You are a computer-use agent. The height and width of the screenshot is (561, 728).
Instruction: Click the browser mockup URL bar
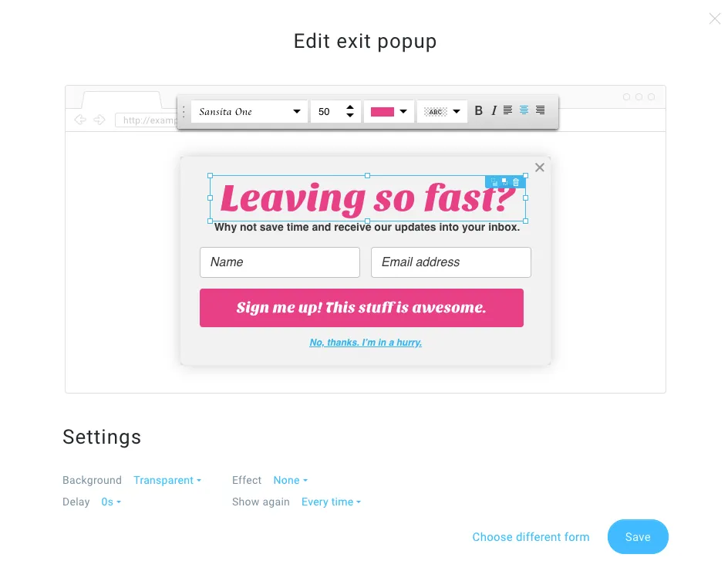click(147, 120)
